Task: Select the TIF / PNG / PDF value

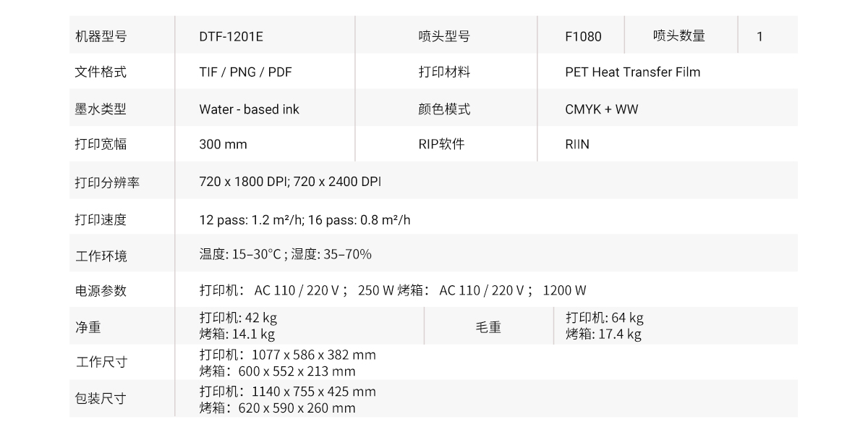Action: 245,72
